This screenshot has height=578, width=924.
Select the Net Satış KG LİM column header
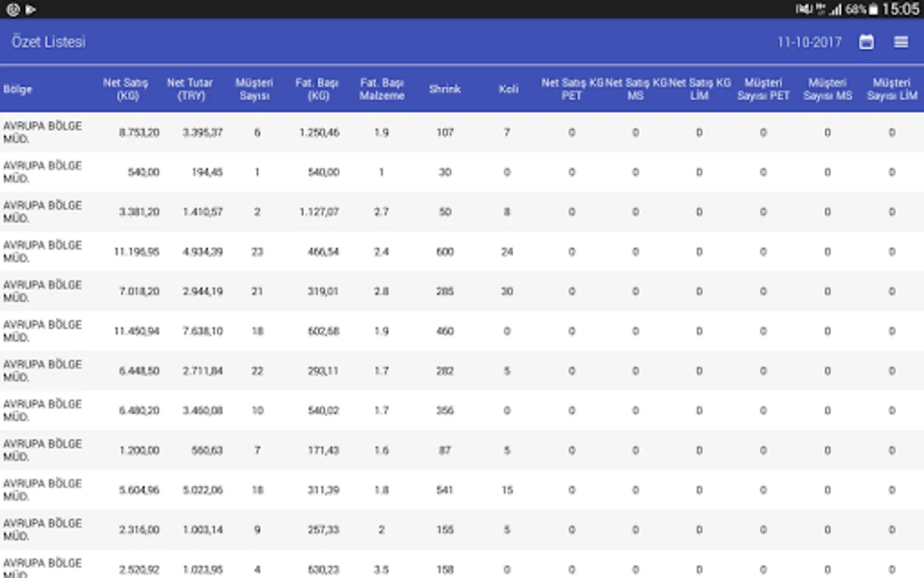[x=699, y=89]
